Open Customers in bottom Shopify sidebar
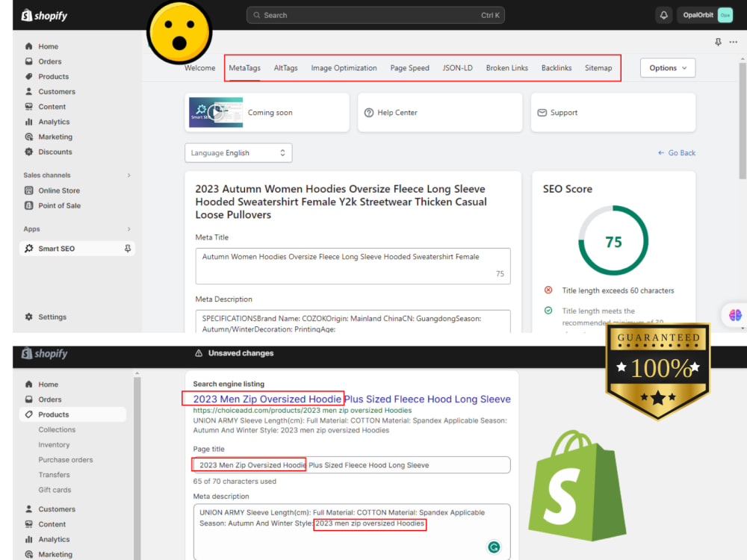This screenshot has width=747, height=560. coord(56,509)
